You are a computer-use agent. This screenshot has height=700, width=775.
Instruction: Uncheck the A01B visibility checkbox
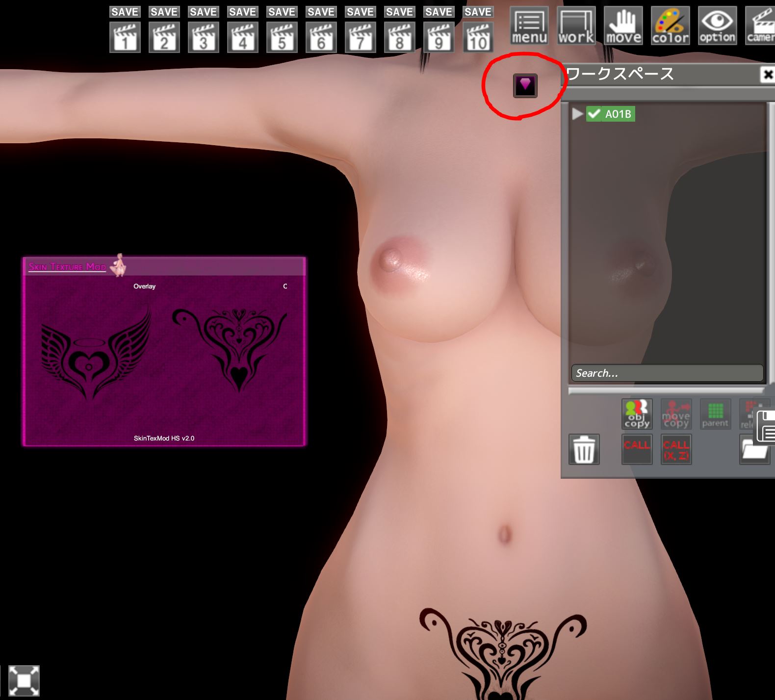click(x=594, y=114)
